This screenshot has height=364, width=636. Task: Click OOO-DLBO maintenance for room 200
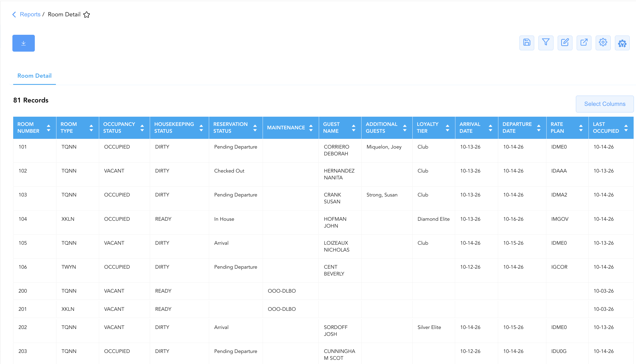pyautogui.click(x=282, y=291)
